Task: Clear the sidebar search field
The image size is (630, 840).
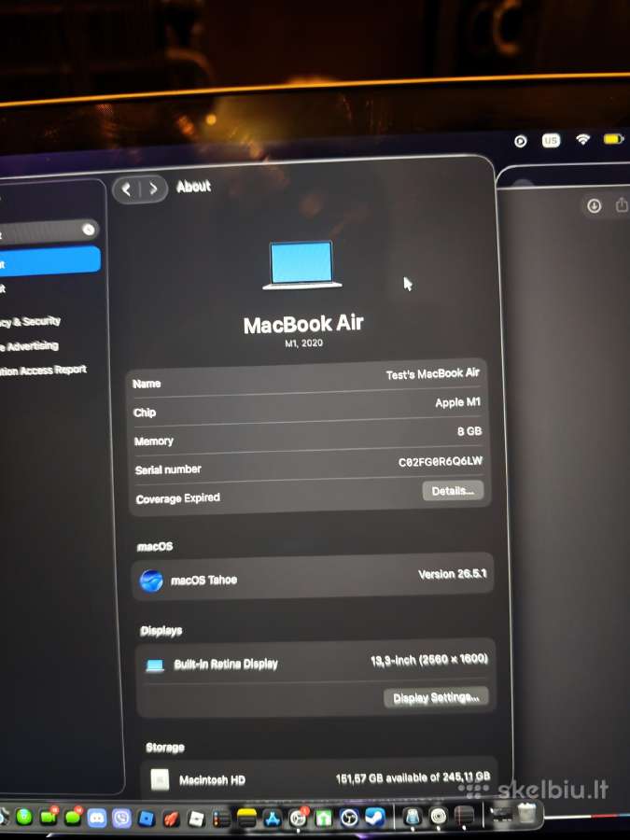Action: point(89,230)
